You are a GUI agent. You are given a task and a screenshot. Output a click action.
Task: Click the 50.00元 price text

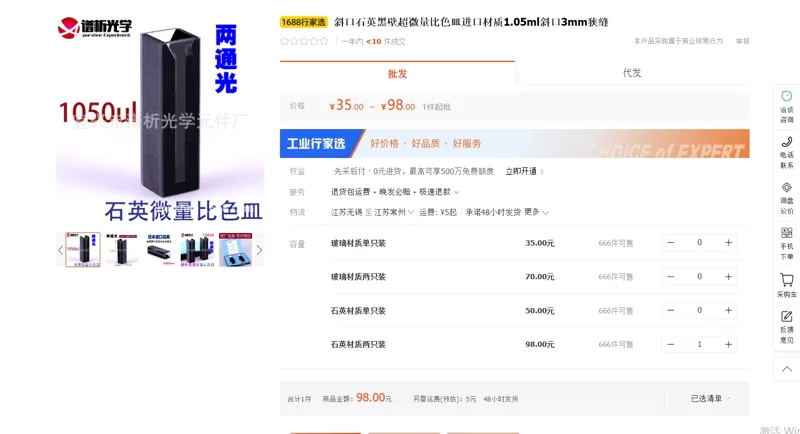(x=539, y=310)
